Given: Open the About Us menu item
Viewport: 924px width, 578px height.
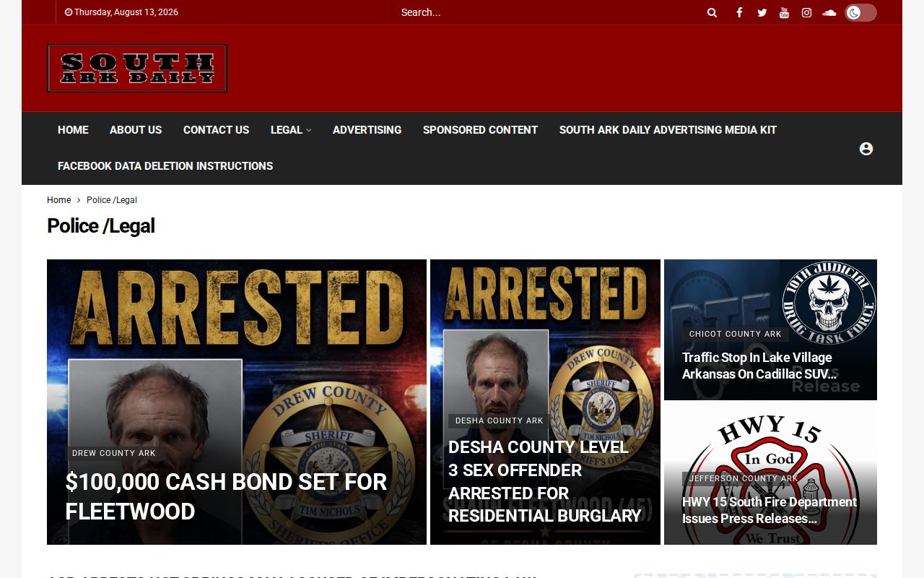Looking at the screenshot, I should click(x=136, y=130).
